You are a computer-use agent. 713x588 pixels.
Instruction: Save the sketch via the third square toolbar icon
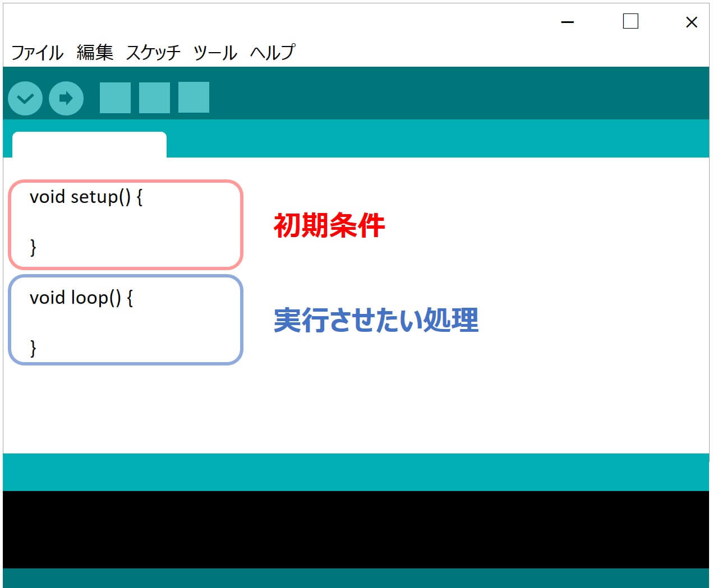click(192, 98)
